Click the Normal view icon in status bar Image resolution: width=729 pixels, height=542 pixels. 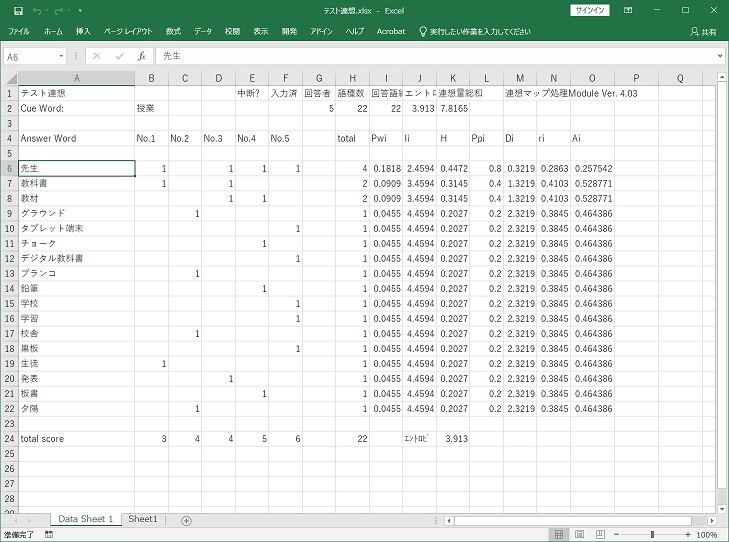560,535
